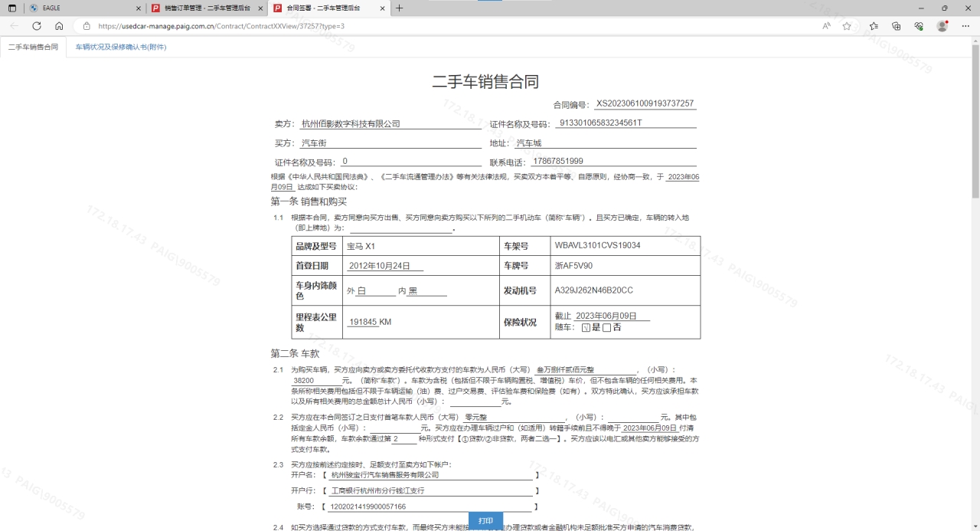Click the address bar URL
This screenshot has height=531, width=980.
(221, 26)
